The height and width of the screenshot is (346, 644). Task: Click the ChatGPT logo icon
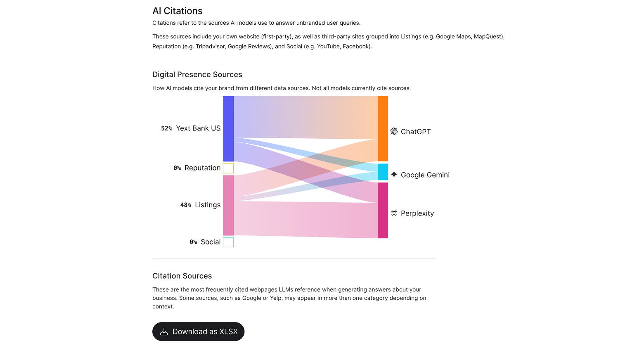tap(394, 131)
